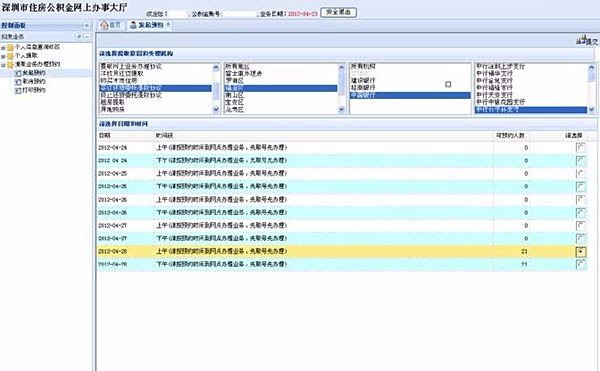
Task: Click the minus icon in 归集业务 header
Action: (87, 37)
